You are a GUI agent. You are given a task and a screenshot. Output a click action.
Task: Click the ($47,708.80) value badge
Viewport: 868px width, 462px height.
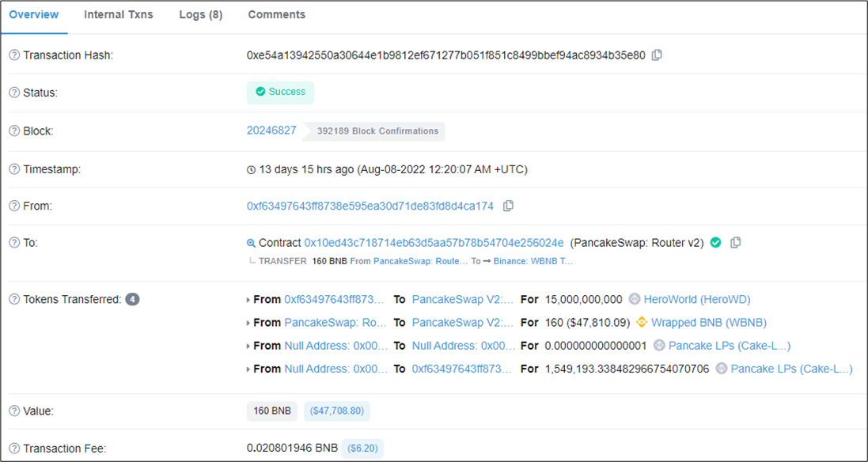point(336,411)
